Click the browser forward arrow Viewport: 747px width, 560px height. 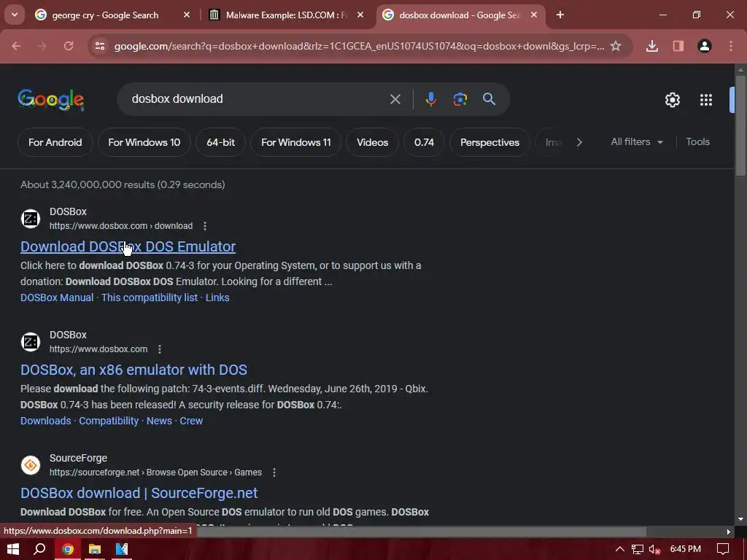(42, 46)
